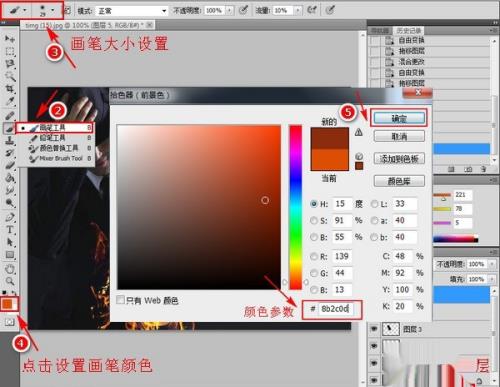Switch to the history tab
Screen dimensions: 500x387
coord(408,31)
